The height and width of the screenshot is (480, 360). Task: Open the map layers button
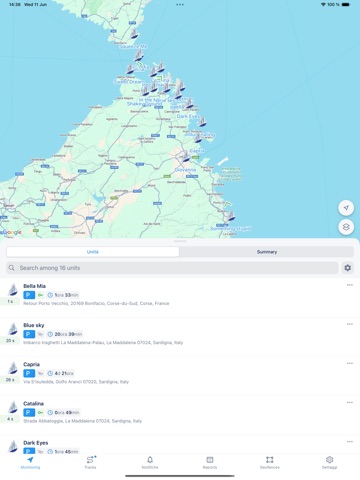click(x=346, y=227)
